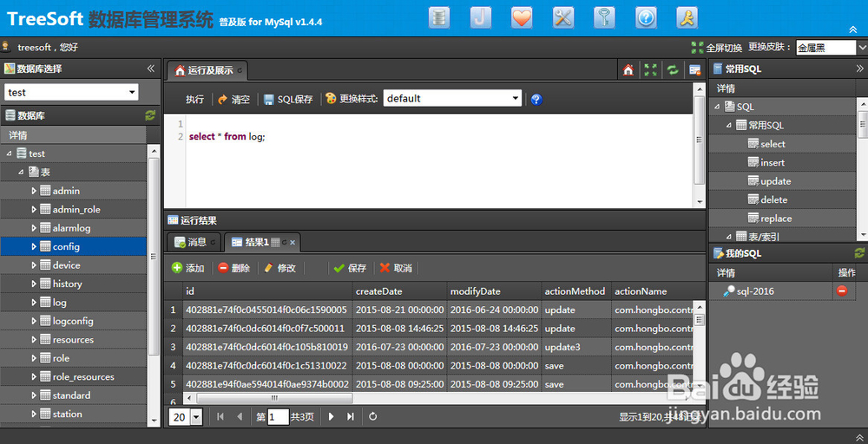Click the blue help icon in SQL toolbar
The width and height of the screenshot is (868, 444).
[x=536, y=100]
